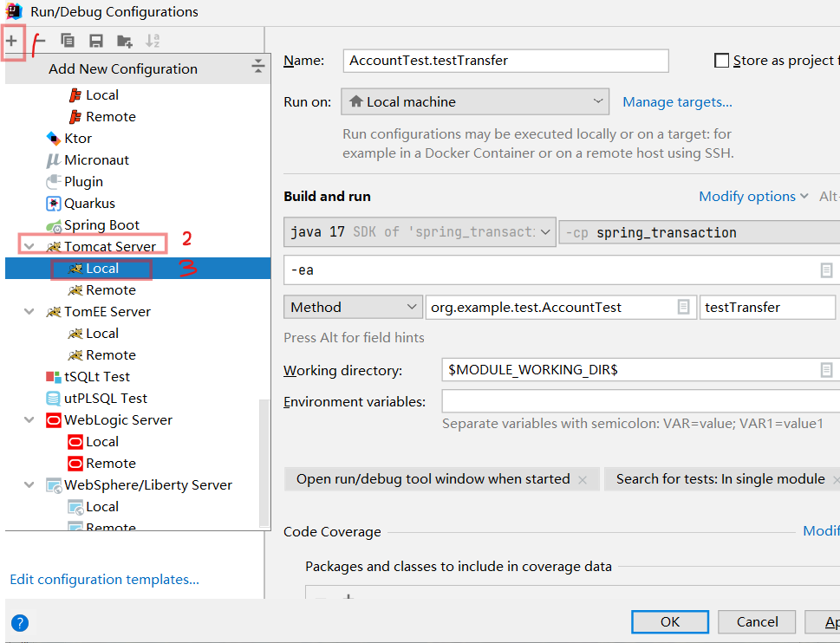This screenshot has height=643, width=840.
Task: Click the TomEE Server icon
Action: click(x=53, y=312)
